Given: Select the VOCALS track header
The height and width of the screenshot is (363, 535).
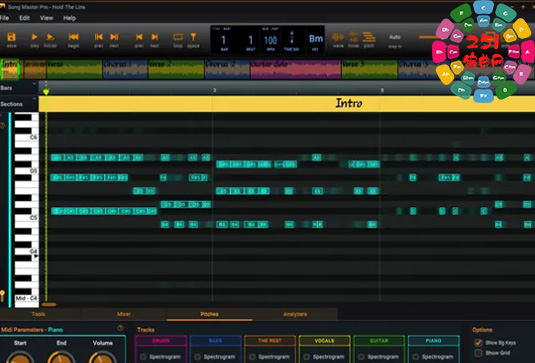Looking at the screenshot, I should point(324,341).
